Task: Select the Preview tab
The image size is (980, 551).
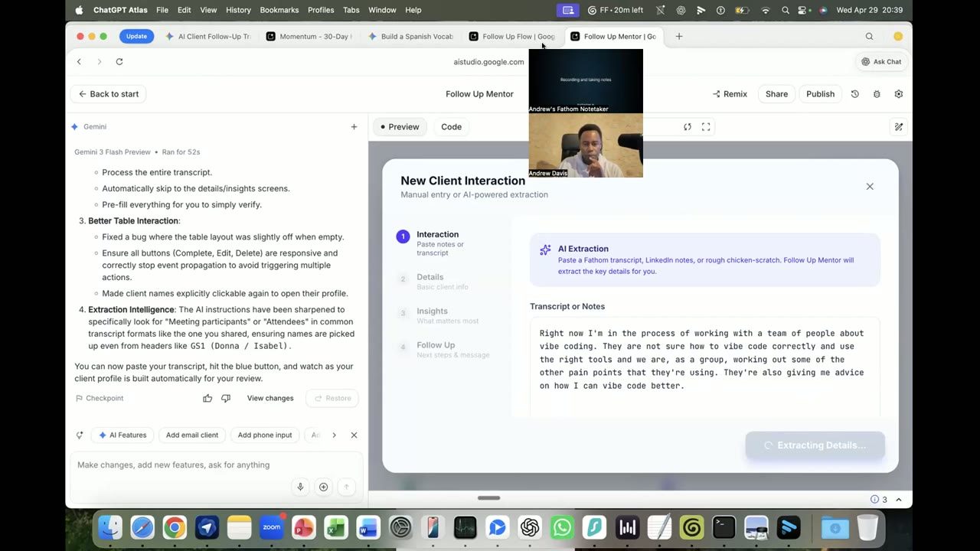Action: tap(400, 127)
